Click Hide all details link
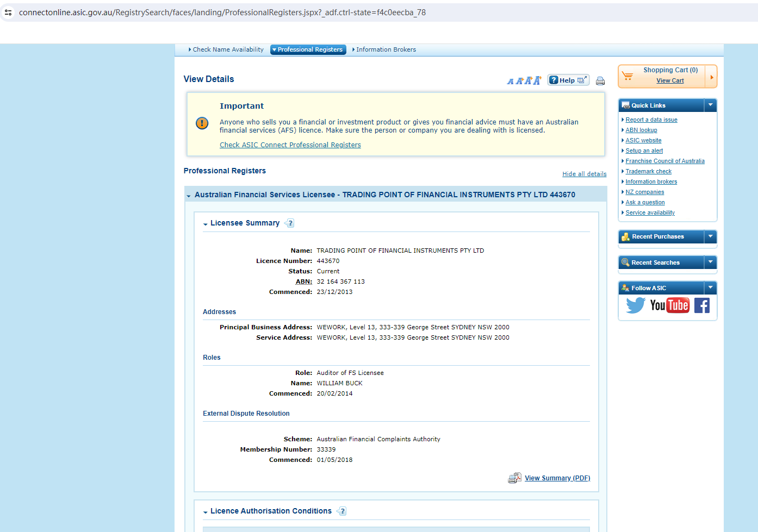The height and width of the screenshot is (532, 758). tap(585, 174)
